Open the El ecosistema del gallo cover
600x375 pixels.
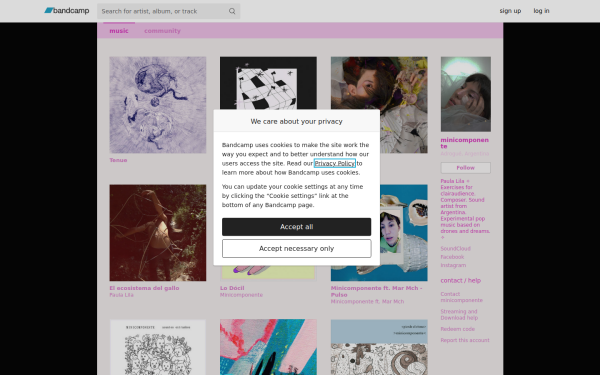click(x=158, y=233)
